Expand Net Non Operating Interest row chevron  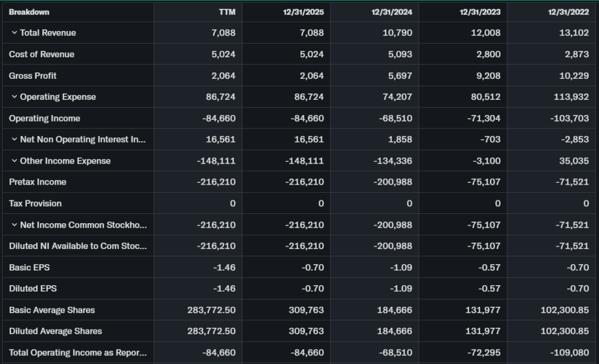pyautogui.click(x=14, y=140)
